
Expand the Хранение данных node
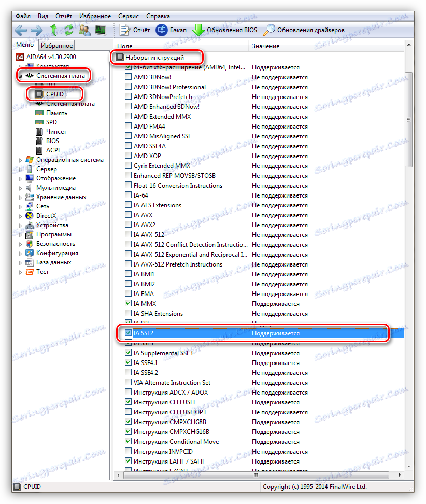[21, 198]
